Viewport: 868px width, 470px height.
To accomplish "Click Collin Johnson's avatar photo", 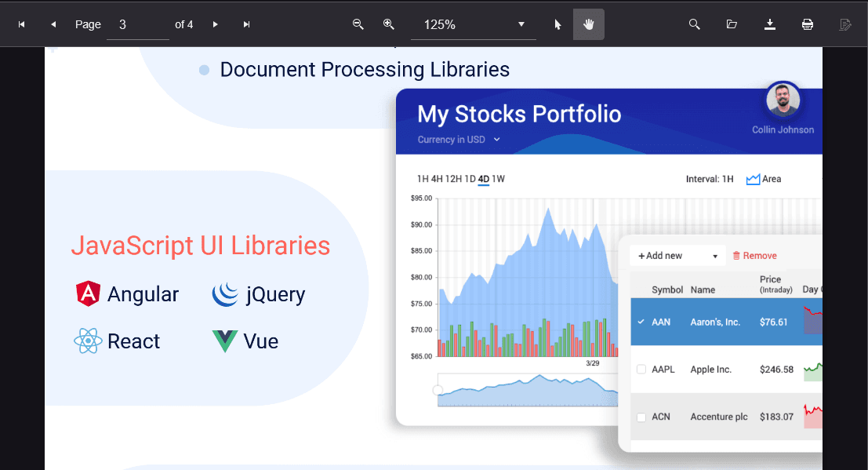I will [783, 100].
